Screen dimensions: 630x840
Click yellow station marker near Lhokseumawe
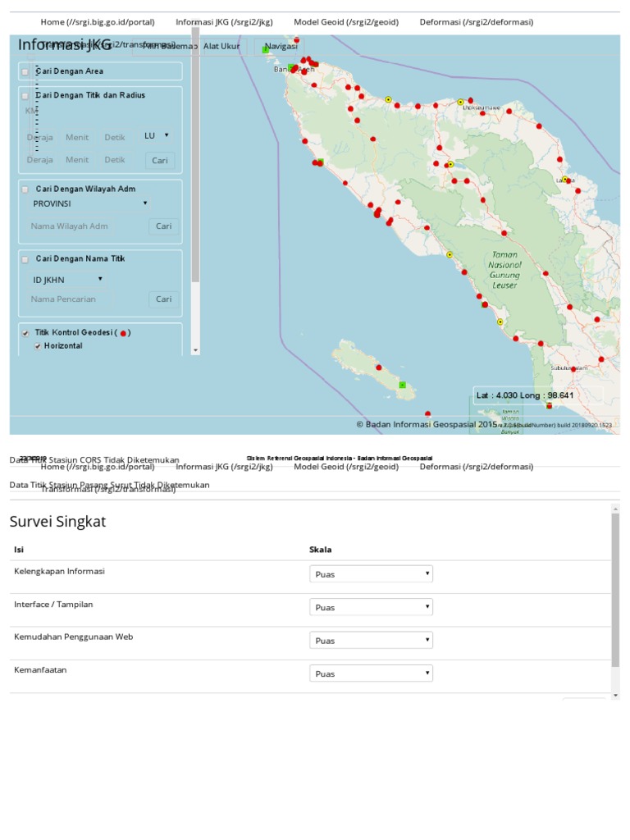(x=460, y=102)
